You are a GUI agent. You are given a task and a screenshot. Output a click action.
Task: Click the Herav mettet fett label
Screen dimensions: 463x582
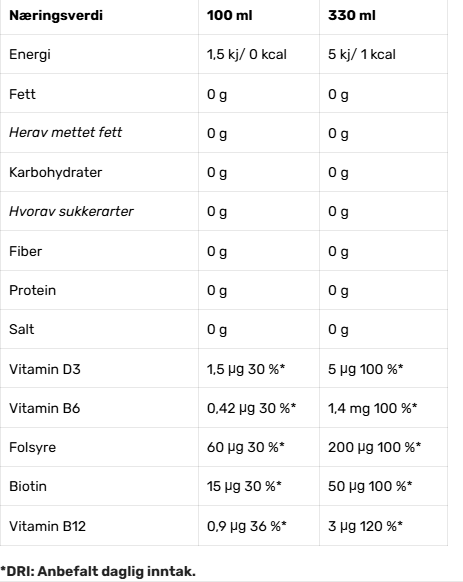pos(66,133)
